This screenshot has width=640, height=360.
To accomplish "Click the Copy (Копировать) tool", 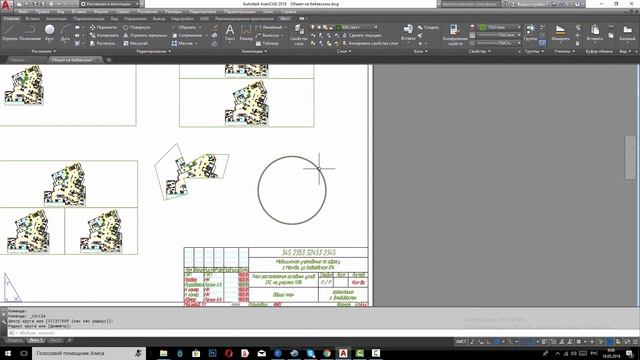I will coord(104,35).
